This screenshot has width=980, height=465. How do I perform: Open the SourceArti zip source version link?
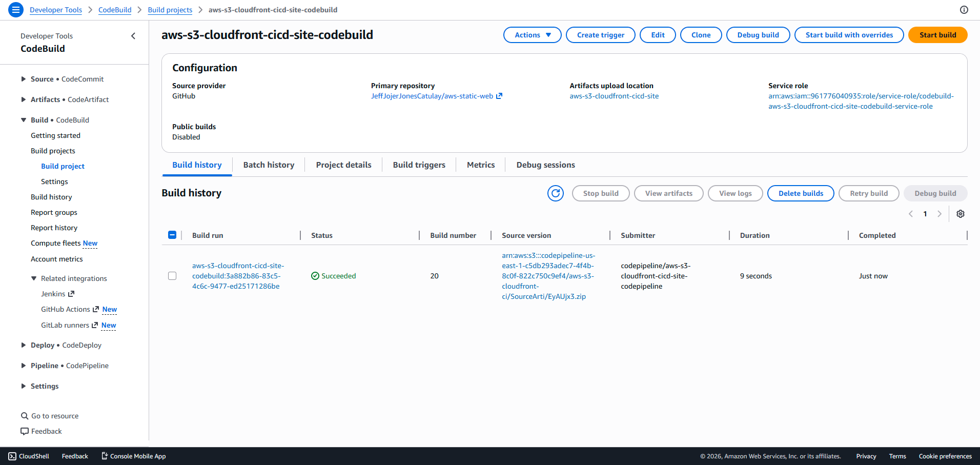pos(548,276)
